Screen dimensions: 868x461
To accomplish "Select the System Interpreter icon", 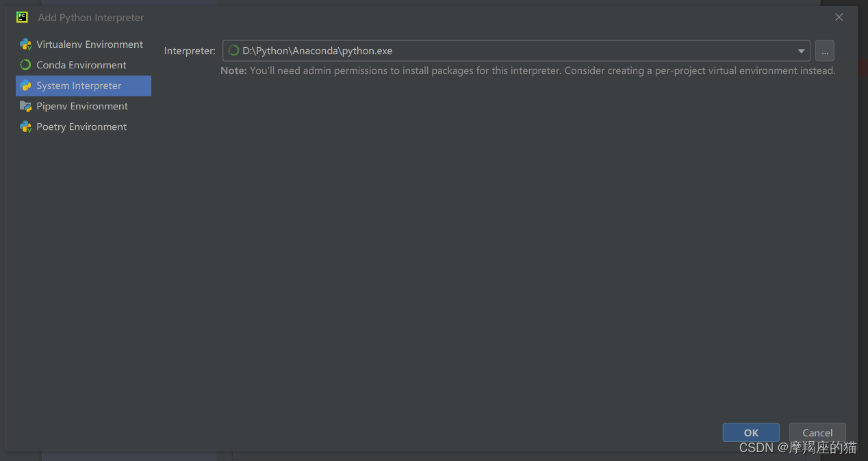I will [x=26, y=85].
